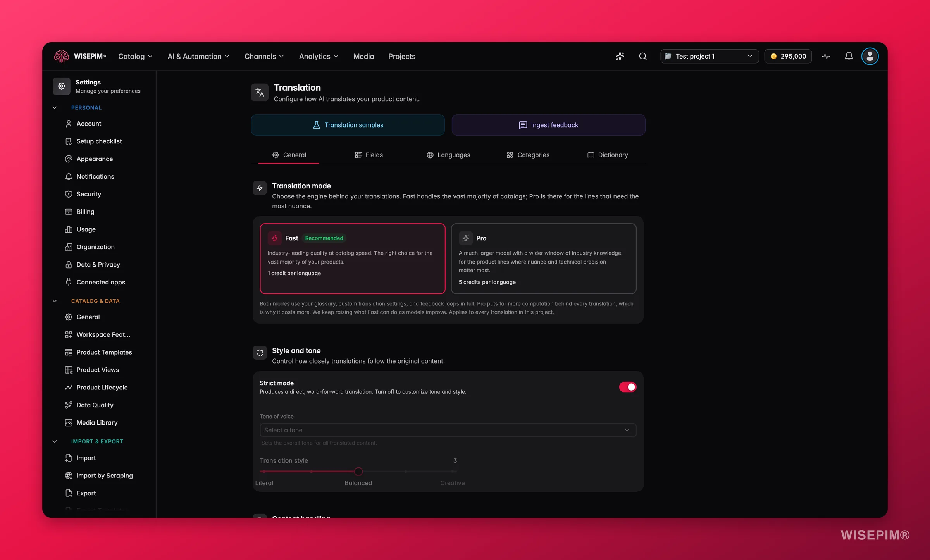Go to Media in top navigation
The height and width of the screenshot is (560, 930).
363,56
